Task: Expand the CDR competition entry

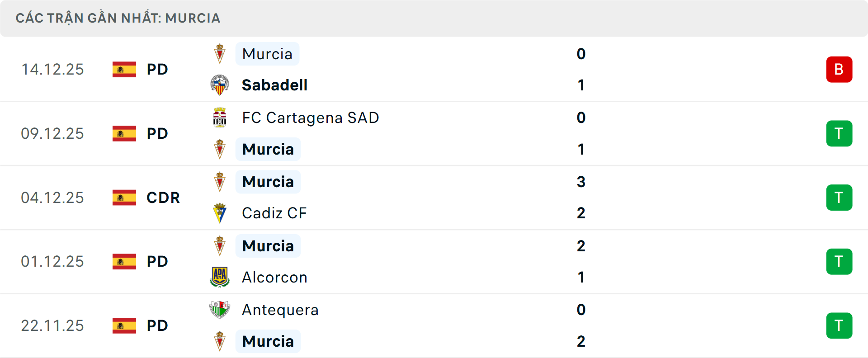Action: (x=163, y=198)
